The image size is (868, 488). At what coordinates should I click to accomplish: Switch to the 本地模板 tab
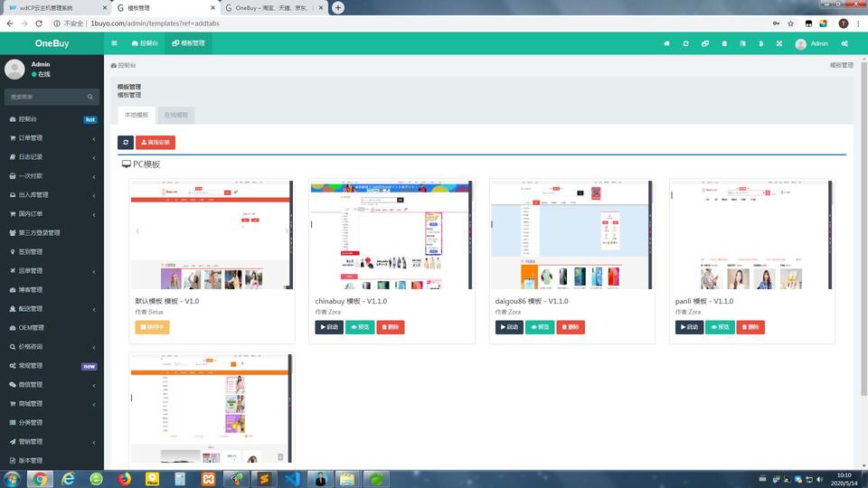(x=137, y=115)
